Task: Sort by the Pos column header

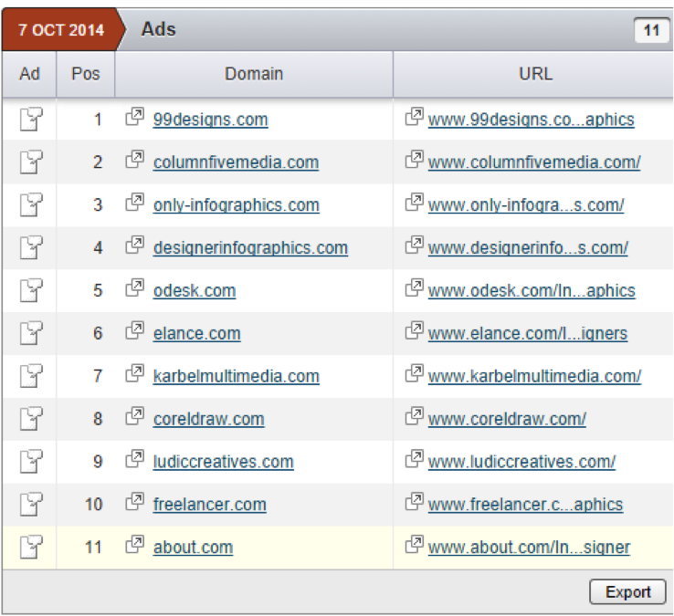Action: pyautogui.click(x=86, y=74)
